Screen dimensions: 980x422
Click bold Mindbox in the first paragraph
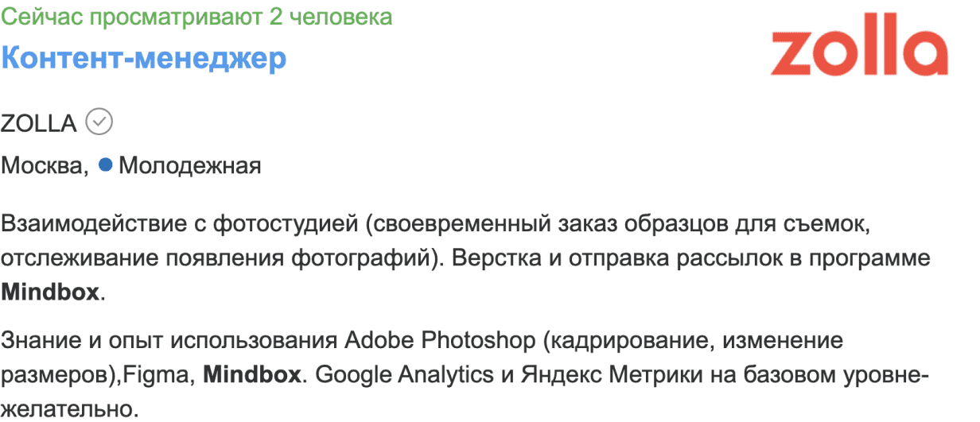click(x=51, y=291)
